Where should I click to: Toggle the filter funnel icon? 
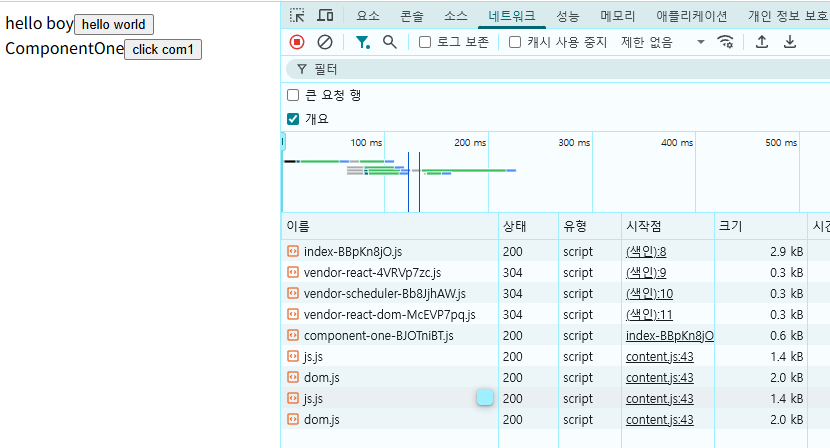click(363, 42)
